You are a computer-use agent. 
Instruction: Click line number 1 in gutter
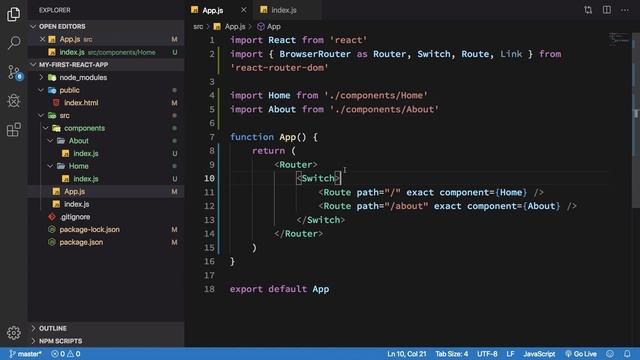tap(211, 40)
